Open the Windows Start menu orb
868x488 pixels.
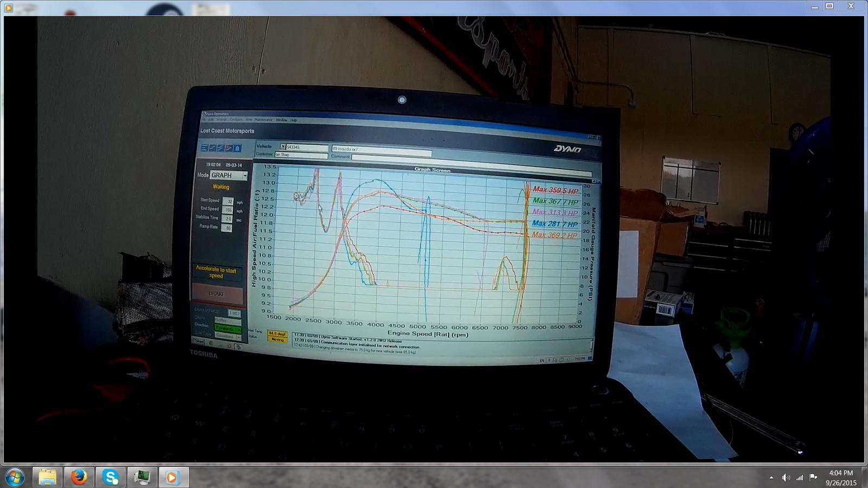14,477
